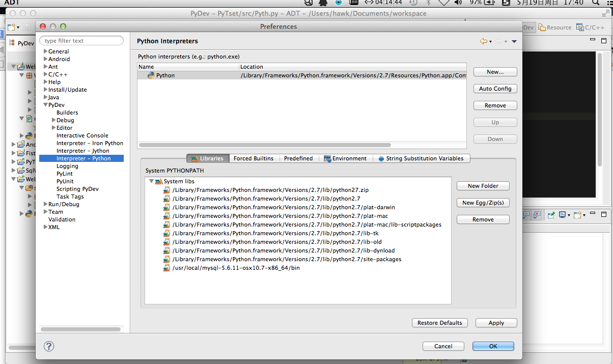
Task: Select PyLint under PyDev
Action: [65, 174]
